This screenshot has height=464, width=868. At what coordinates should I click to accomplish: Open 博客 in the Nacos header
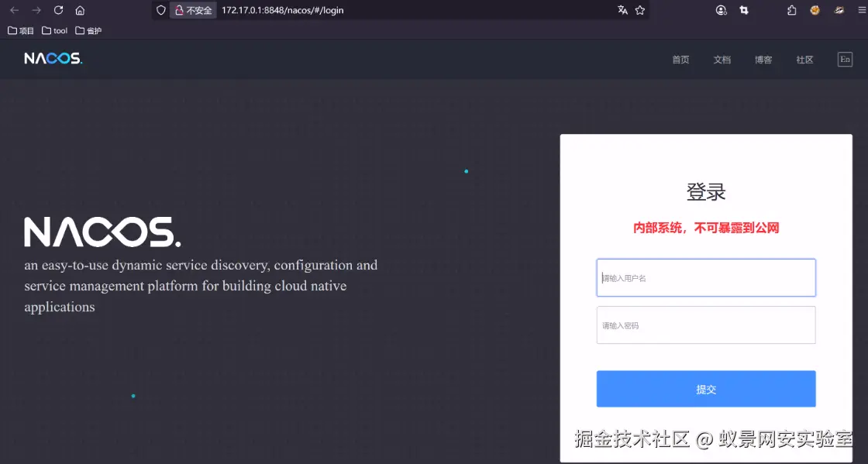pos(763,60)
